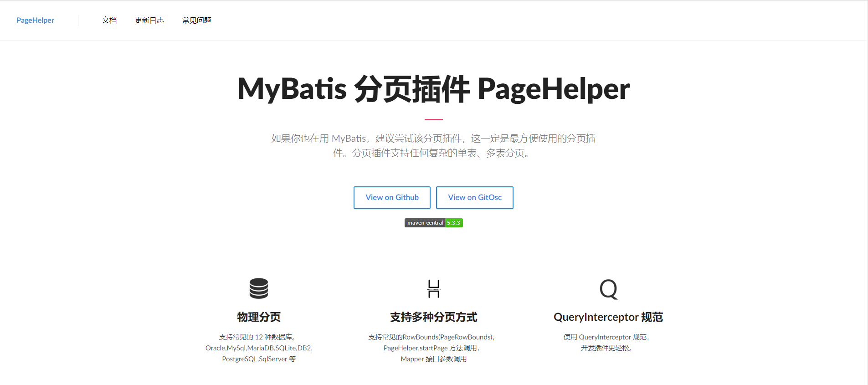Click the page break icon
868x385 pixels.
pyautogui.click(x=434, y=288)
